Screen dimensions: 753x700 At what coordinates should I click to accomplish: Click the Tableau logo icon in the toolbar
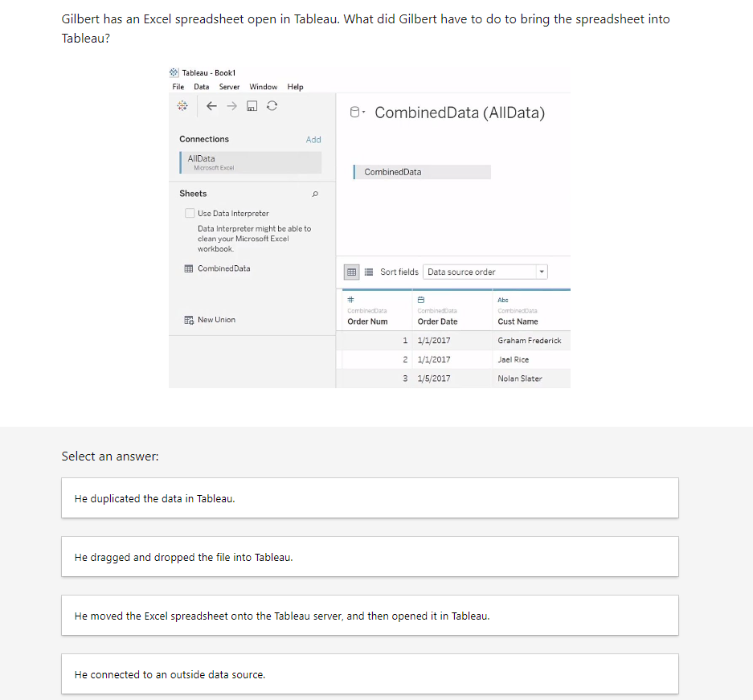182,105
